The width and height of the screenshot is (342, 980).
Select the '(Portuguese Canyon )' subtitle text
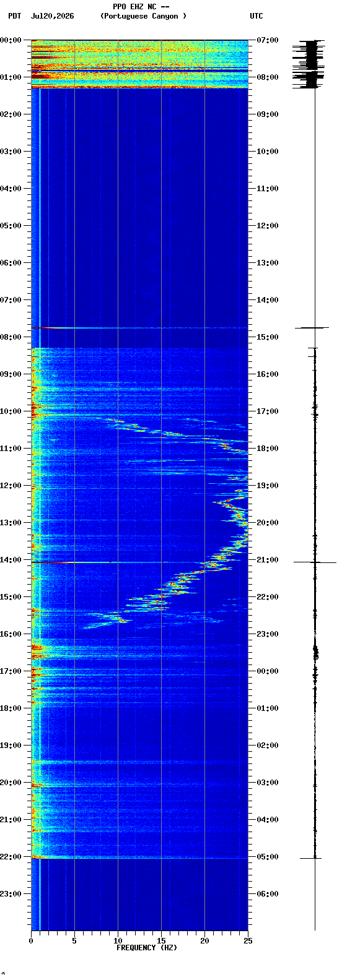pyautogui.click(x=143, y=16)
